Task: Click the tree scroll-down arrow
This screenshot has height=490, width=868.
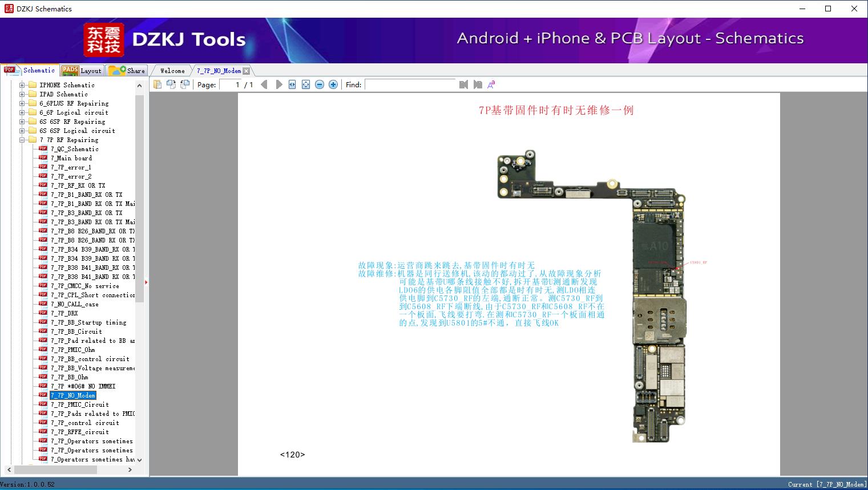Action: (x=139, y=460)
